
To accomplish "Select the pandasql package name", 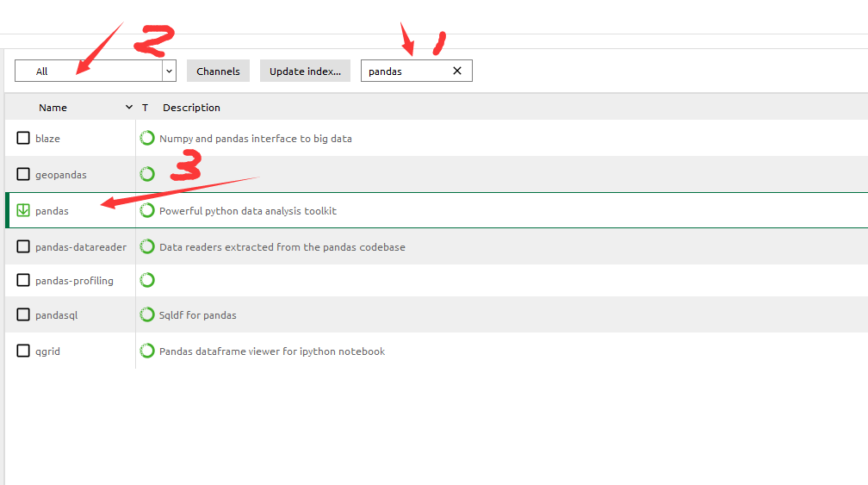I will click(x=57, y=315).
